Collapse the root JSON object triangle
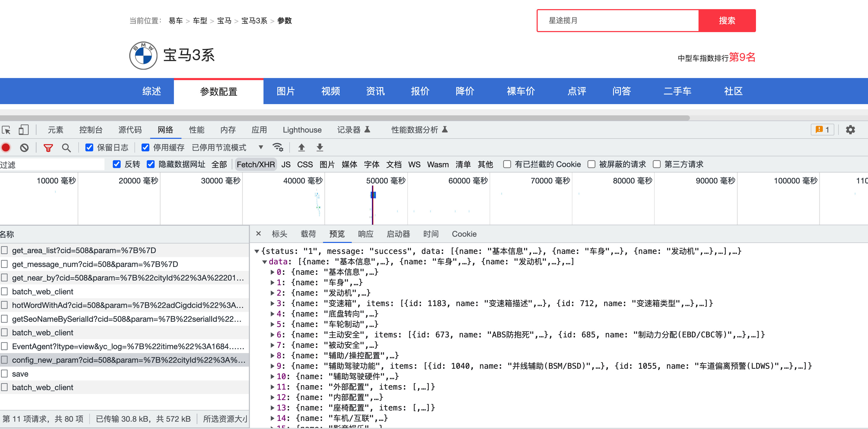 tap(257, 251)
